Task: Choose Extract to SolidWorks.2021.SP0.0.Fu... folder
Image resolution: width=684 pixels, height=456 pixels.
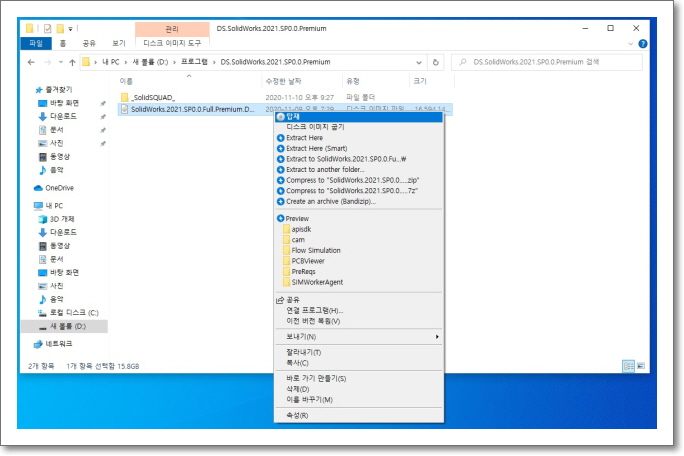Action: [359, 159]
